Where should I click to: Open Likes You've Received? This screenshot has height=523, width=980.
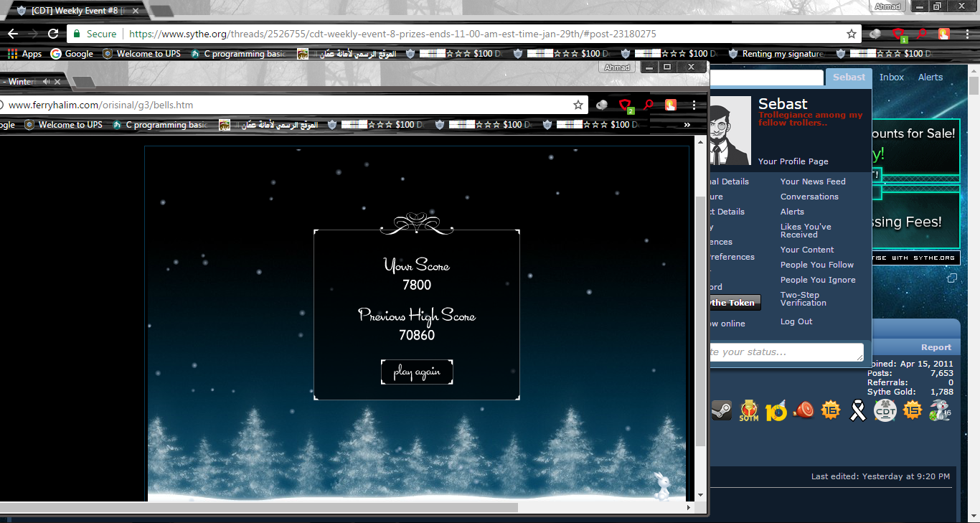[x=806, y=230]
